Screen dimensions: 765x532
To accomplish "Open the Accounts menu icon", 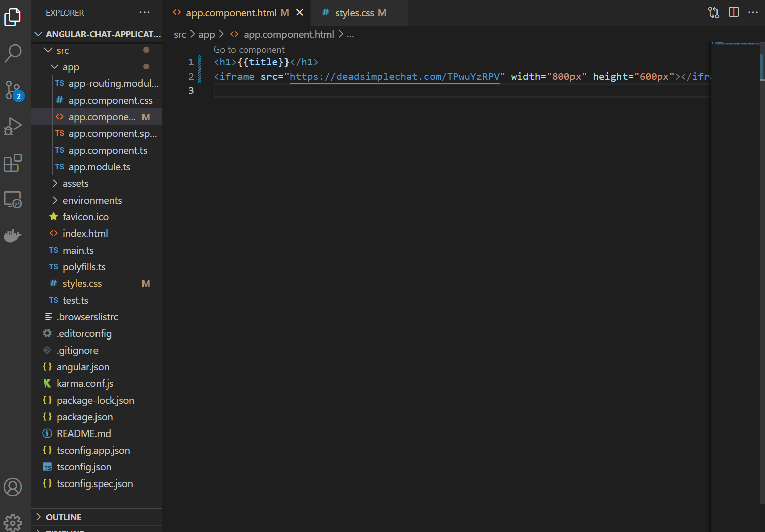I will pyautogui.click(x=13, y=487).
